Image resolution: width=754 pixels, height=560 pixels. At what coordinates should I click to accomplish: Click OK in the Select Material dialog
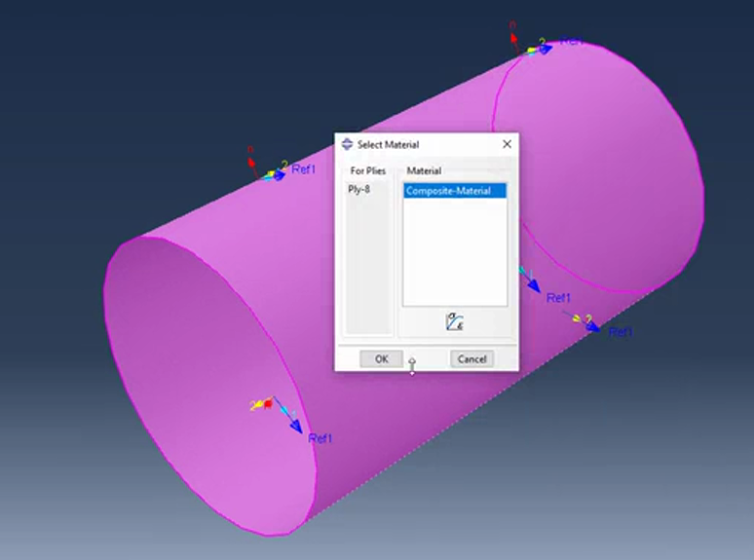pos(381,358)
